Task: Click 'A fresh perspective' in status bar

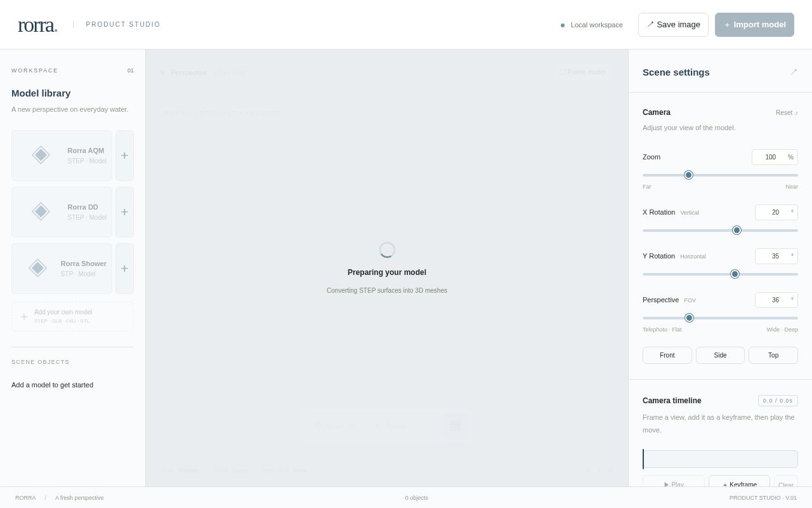Action: [x=79, y=498]
